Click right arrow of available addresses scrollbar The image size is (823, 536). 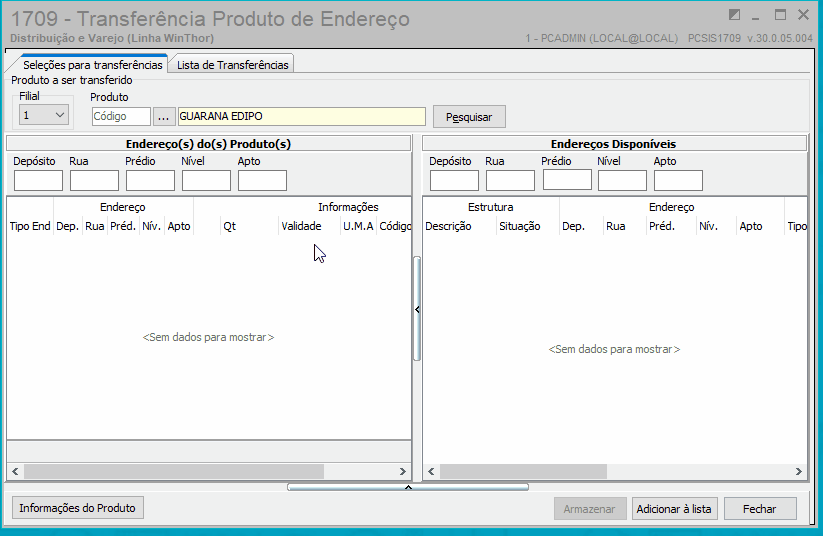[798, 471]
